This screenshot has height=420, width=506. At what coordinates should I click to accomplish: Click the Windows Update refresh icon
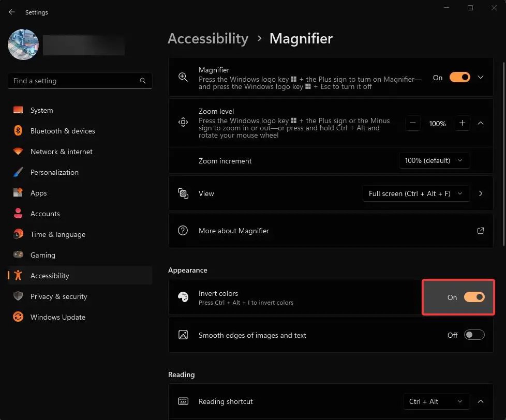tap(18, 317)
